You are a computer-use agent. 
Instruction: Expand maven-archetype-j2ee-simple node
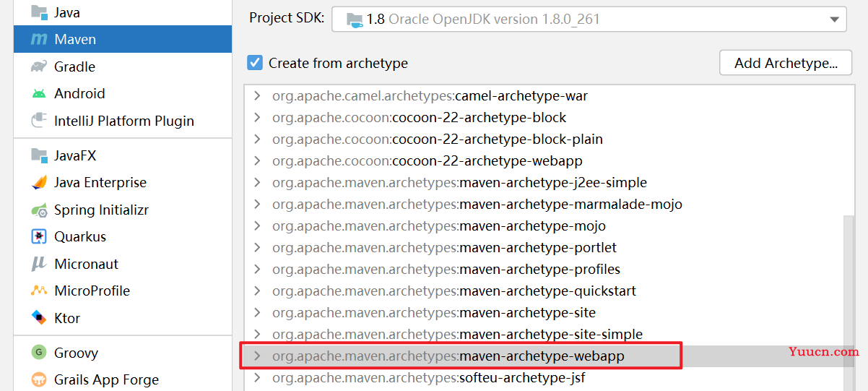pyautogui.click(x=256, y=182)
